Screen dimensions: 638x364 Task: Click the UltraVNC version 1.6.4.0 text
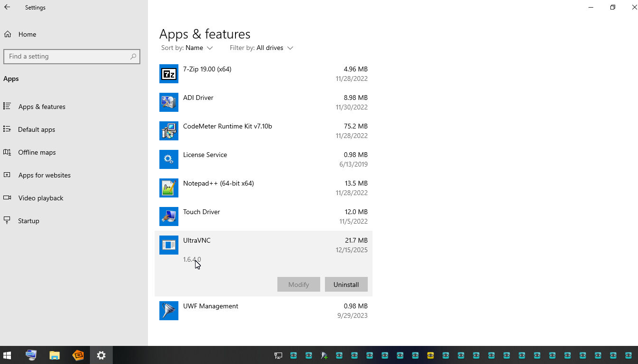192,259
